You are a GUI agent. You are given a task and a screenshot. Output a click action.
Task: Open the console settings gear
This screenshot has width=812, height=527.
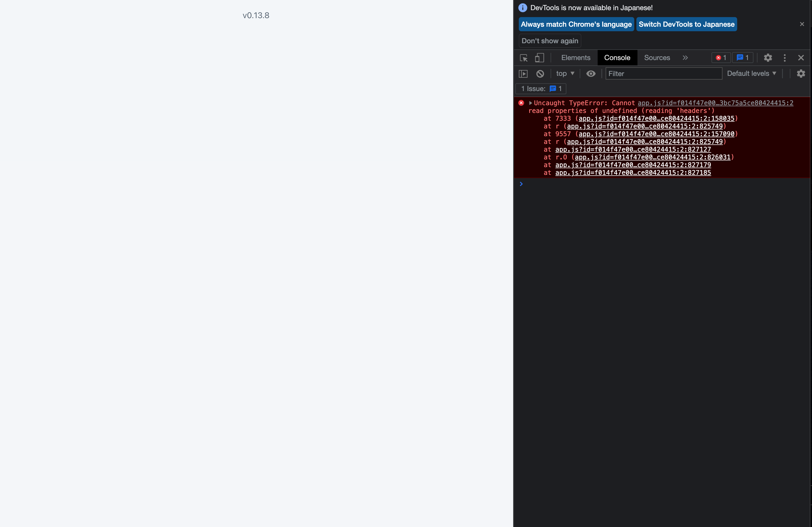(x=801, y=74)
